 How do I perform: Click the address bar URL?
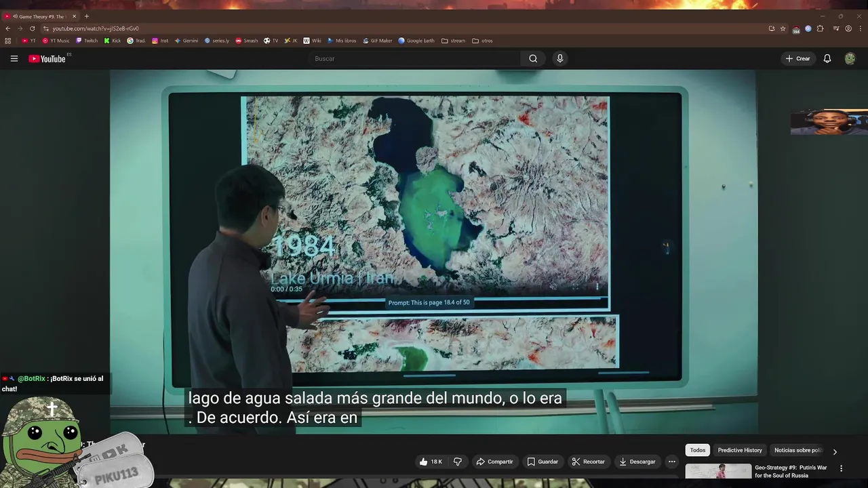pyautogui.click(x=96, y=28)
